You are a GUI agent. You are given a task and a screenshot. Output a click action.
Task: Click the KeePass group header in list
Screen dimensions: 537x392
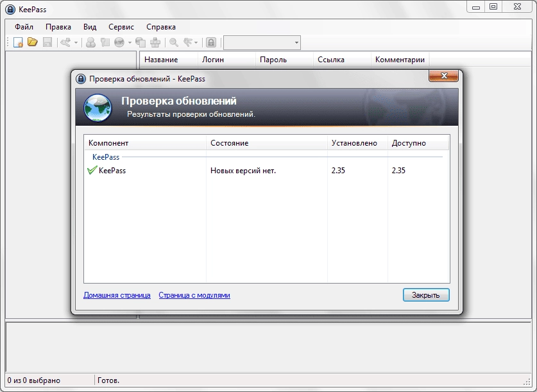pos(106,157)
